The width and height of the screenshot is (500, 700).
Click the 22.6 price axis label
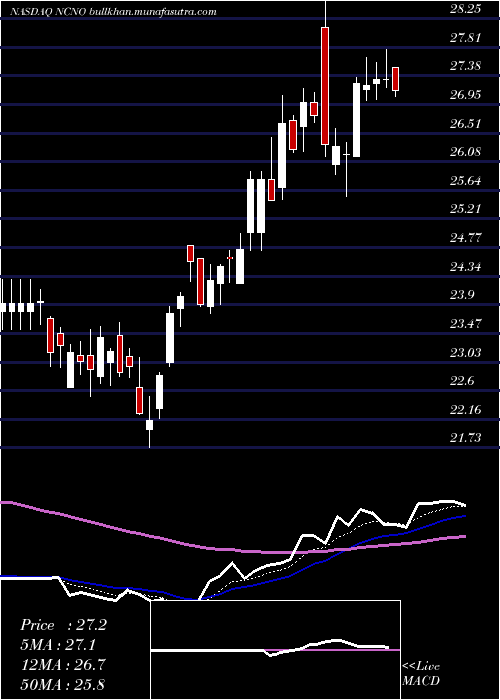463,381
